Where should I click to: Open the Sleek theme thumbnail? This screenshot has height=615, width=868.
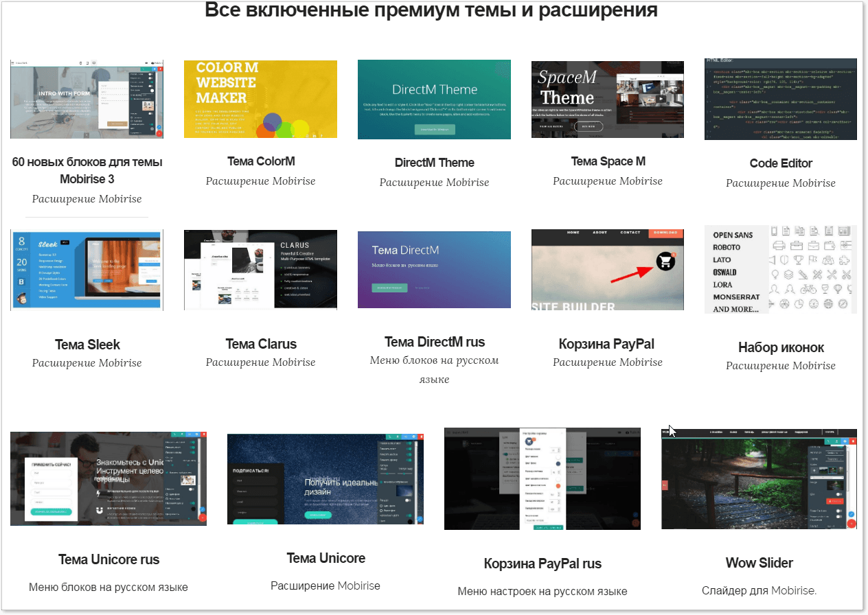87,270
